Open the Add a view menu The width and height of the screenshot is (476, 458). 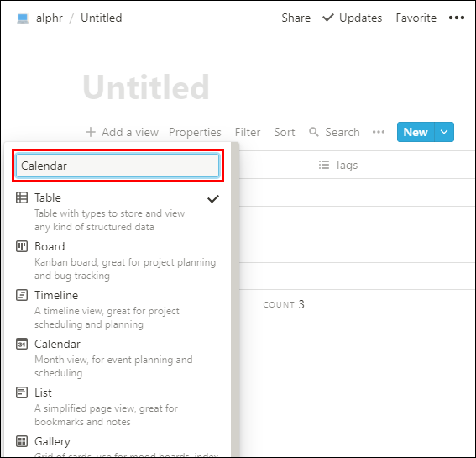[x=122, y=132]
